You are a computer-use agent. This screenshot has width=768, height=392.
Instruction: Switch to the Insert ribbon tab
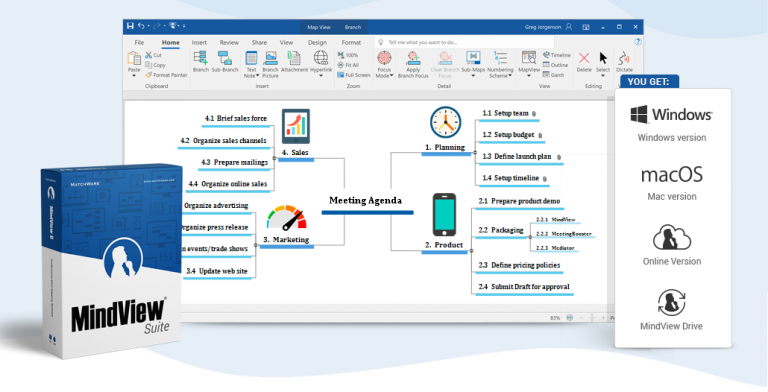point(199,43)
